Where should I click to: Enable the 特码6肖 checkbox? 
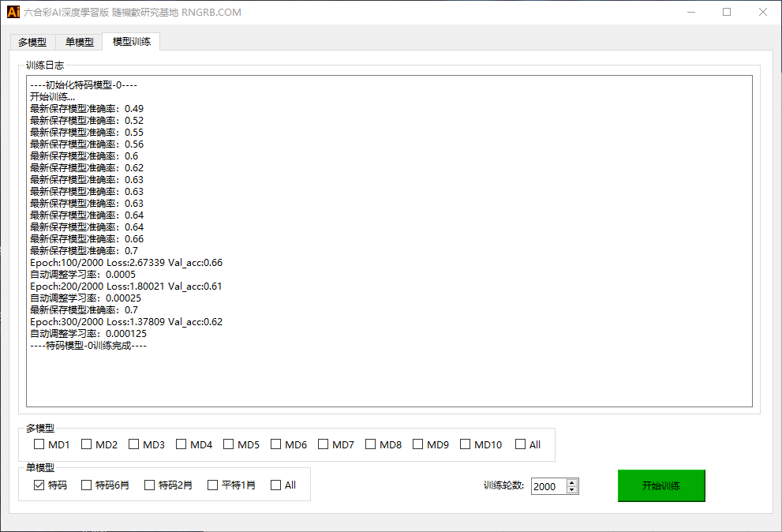[87, 485]
